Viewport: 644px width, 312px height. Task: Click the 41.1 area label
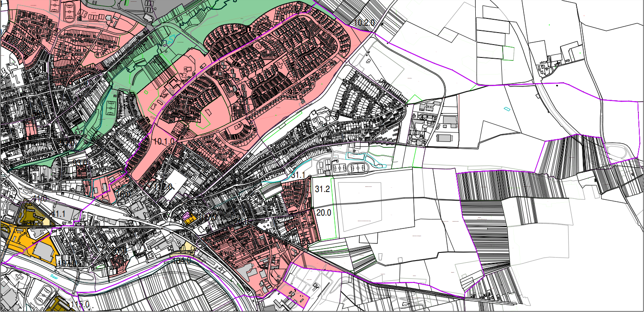pyautogui.click(x=58, y=213)
